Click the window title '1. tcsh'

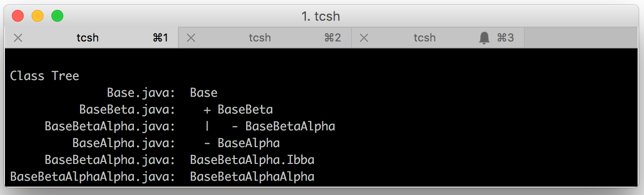point(321,16)
